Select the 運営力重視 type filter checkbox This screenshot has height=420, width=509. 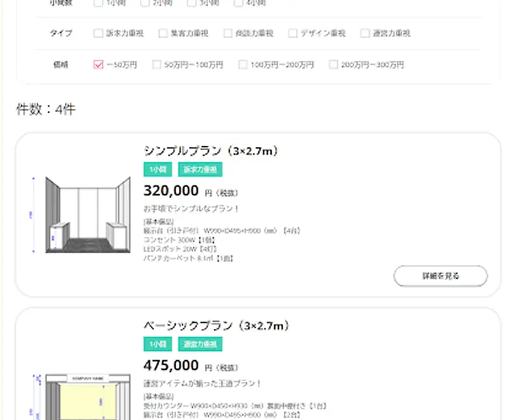click(x=365, y=33)
